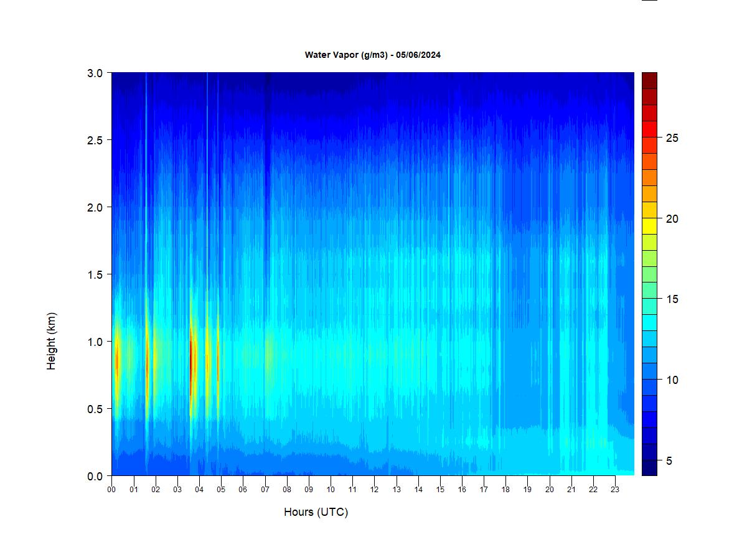Click the colorbar label 5
The width and height of the screenshot is (747, 560).
(669, 461)
